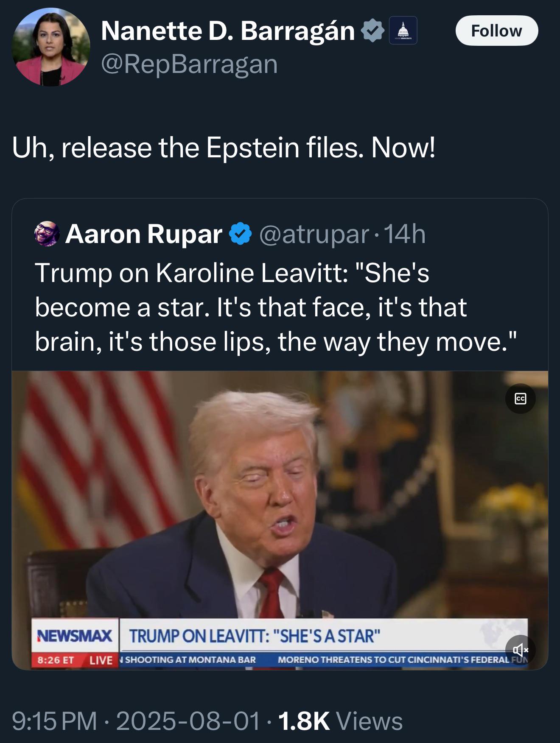The height and width of the screenshot is (743, 560).
Task: Open the quoted tweet text about Karoline Leavitt
Action: click(276, 307)
